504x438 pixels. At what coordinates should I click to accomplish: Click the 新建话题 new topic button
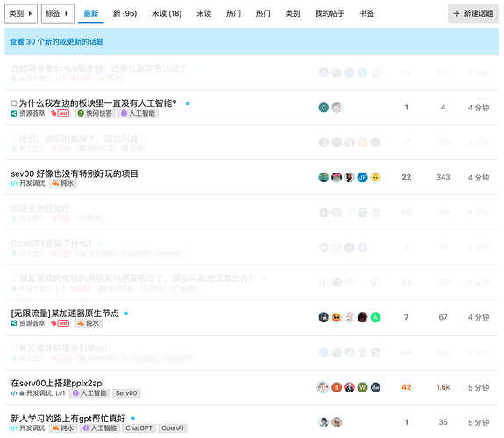(x=473, y=13)
